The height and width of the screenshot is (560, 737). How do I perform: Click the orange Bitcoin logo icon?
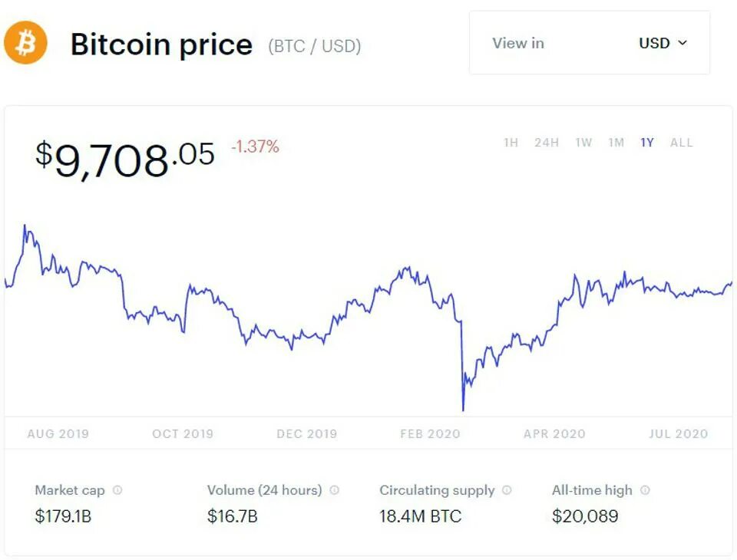click(x=25, y=43)
